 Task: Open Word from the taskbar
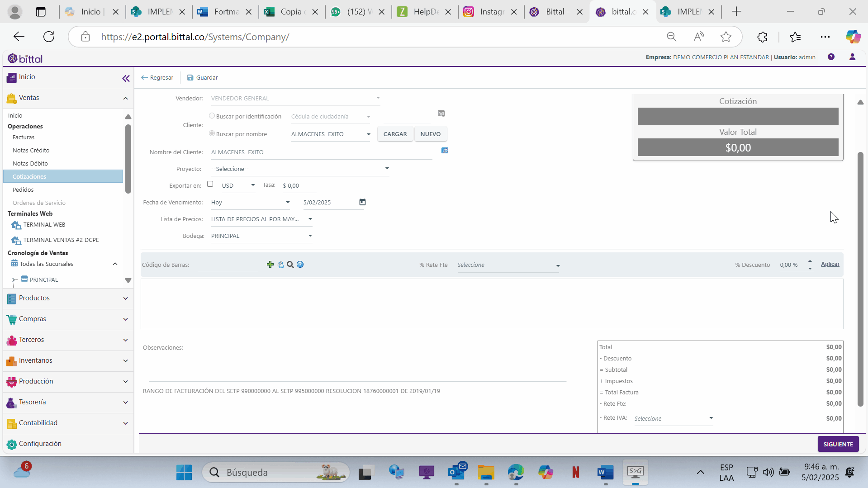pos(605,473)
